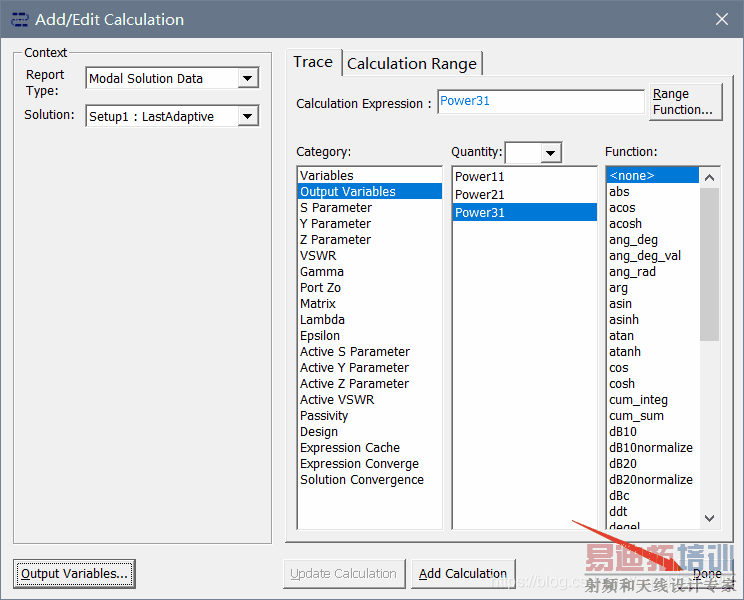744x600 pixels.
Task: Select dB20 function
Action: point(653,464)
